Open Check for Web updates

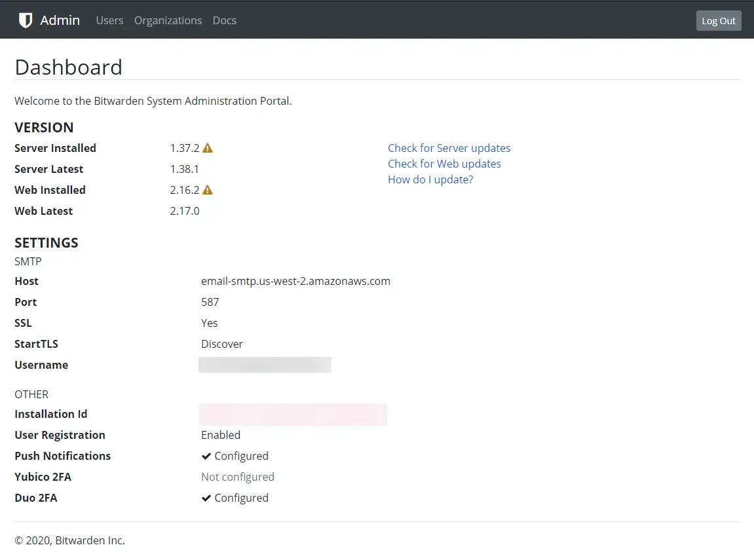click(x=444, y=164)
